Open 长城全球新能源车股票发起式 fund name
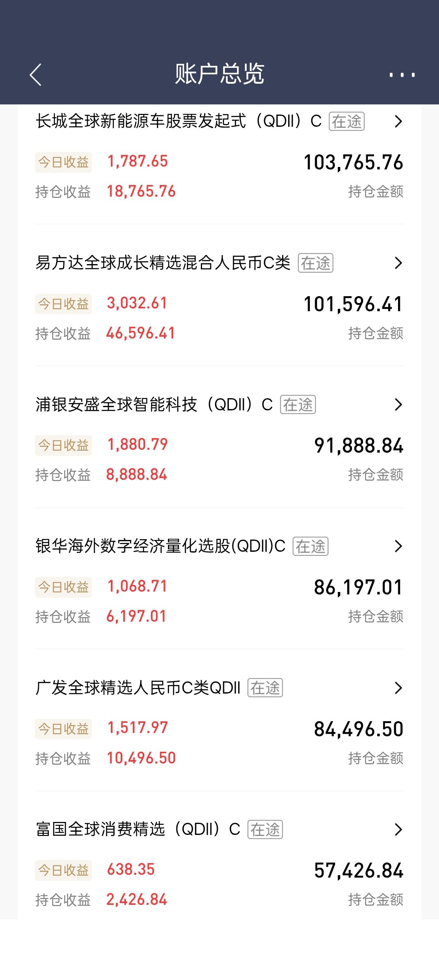 pyautogui.click(x=179, y=121)
